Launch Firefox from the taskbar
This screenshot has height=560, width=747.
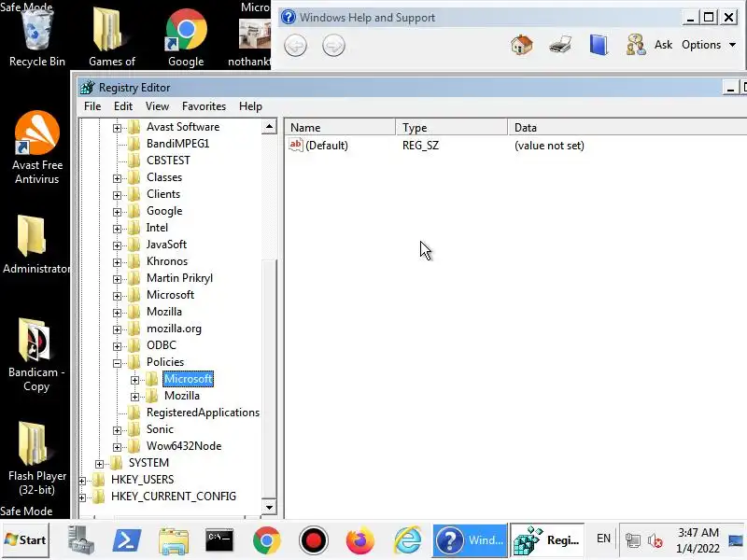[x=360, y=541]
